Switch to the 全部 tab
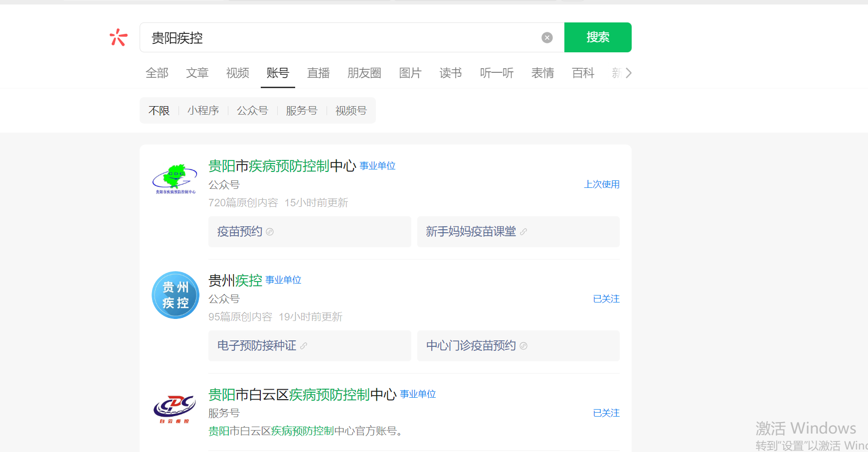Image resolution: width=868 pixels, height=452 pixels. pyautogui.click(x=157, y=73)
